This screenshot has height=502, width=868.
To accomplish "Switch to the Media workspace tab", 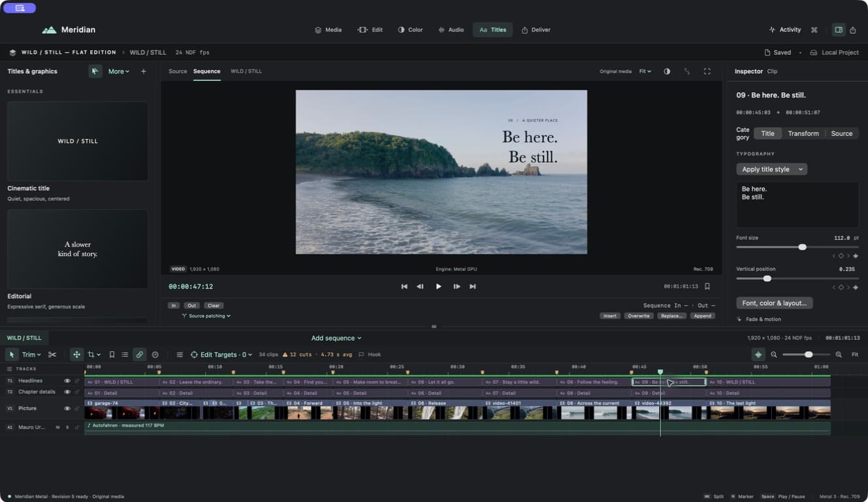I will coord(328,29).
